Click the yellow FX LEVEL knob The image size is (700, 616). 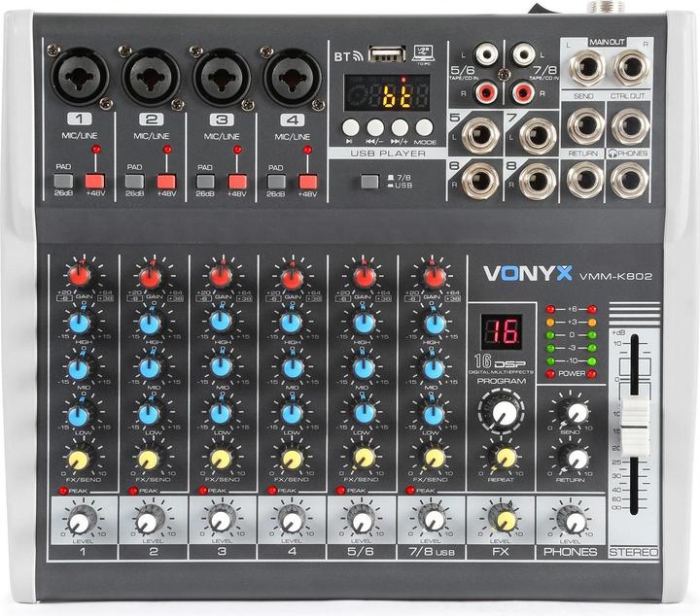(x=504, y=519)
